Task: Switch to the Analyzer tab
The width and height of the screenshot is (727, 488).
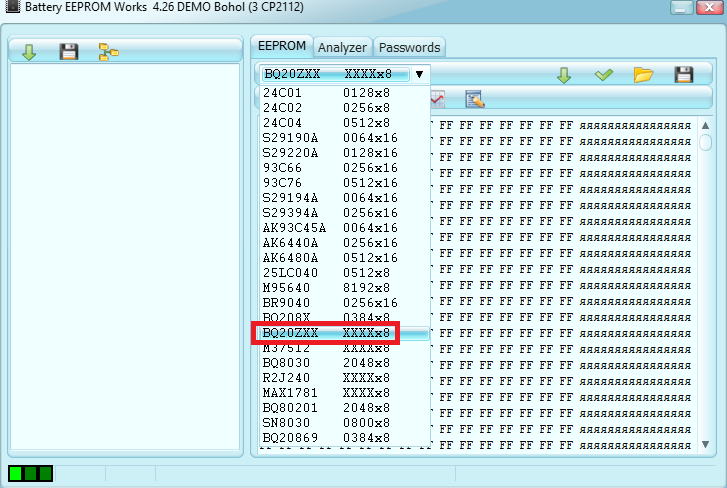Action: tap(342, 47)
